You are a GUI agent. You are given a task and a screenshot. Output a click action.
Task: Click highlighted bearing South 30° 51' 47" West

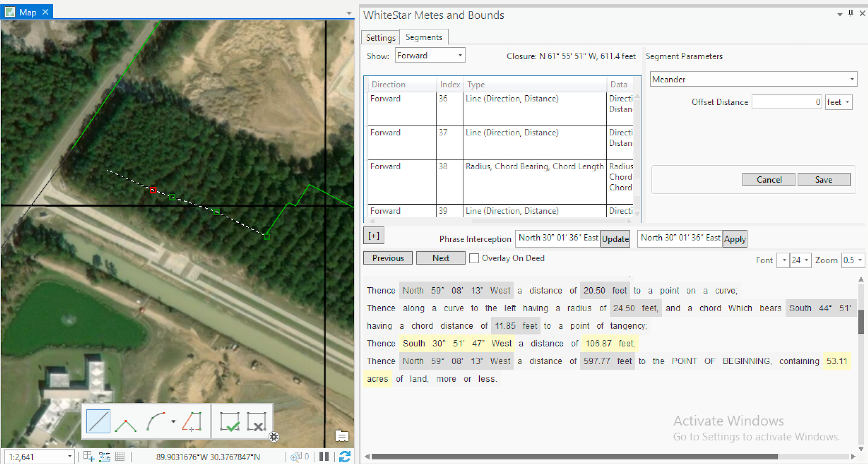point(457,343)
